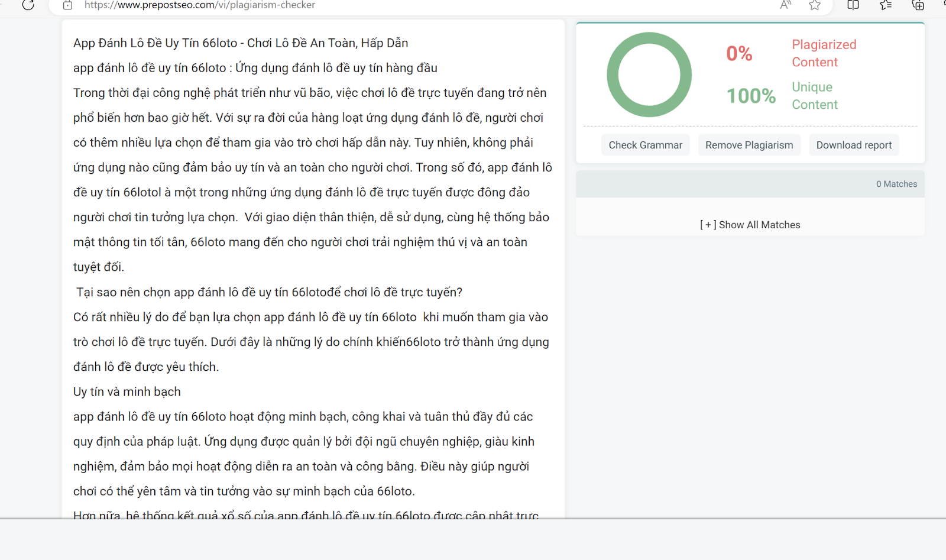Click line 'tuyệt đối.'

[99, 267]
